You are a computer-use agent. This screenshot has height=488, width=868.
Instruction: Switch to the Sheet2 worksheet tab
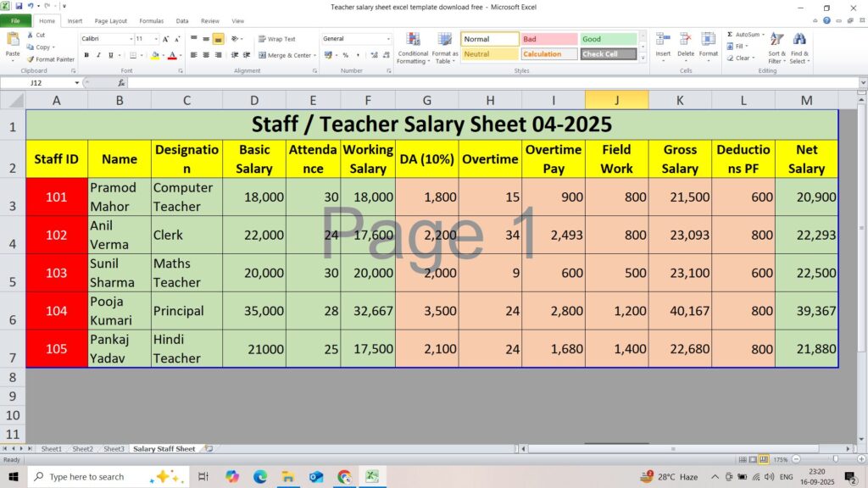82,449
